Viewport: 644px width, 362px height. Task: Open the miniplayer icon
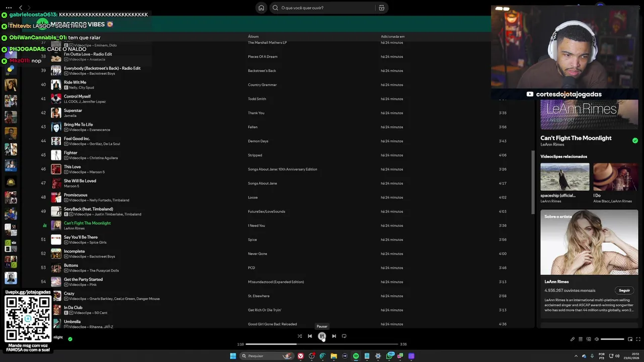[630, 339]
